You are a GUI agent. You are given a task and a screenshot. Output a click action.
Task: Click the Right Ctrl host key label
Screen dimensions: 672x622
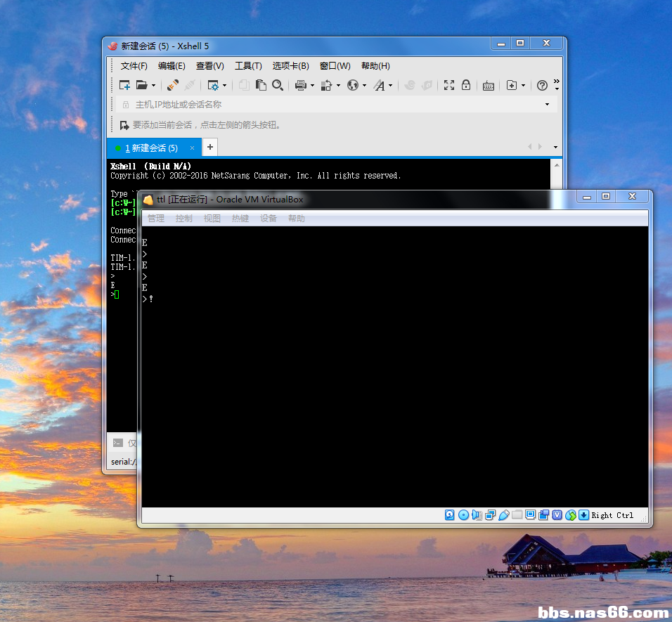tap(612, 515)
